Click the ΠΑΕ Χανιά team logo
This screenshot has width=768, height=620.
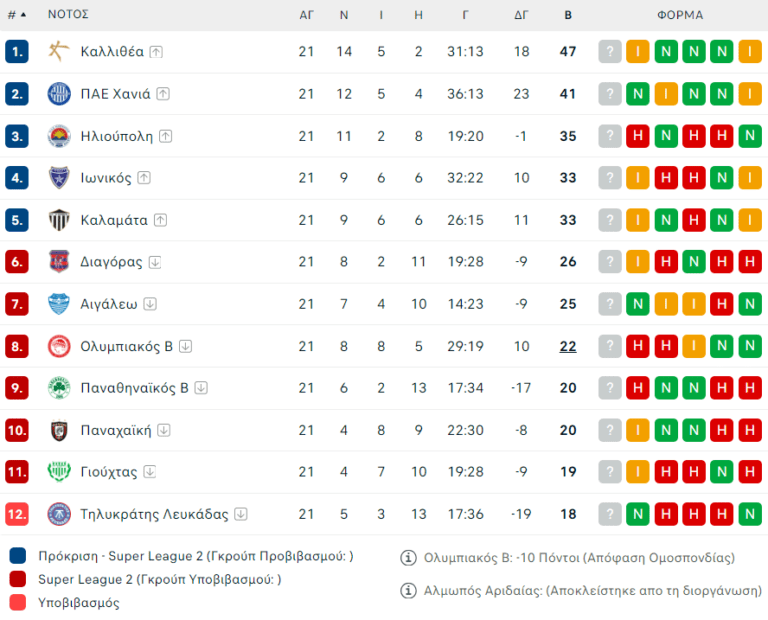point(59,94)
